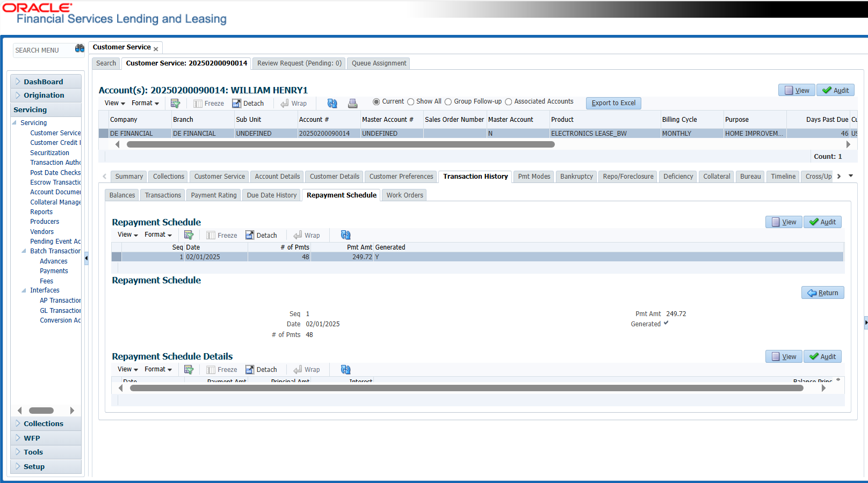
Task: Open the tab list dropdown arrow
Action: (851, 176)
